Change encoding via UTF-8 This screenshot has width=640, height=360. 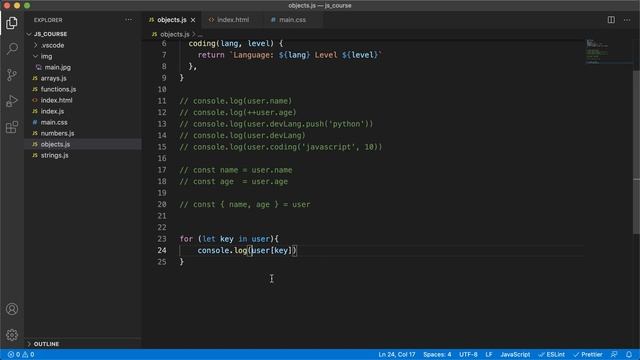coord(468,354)
